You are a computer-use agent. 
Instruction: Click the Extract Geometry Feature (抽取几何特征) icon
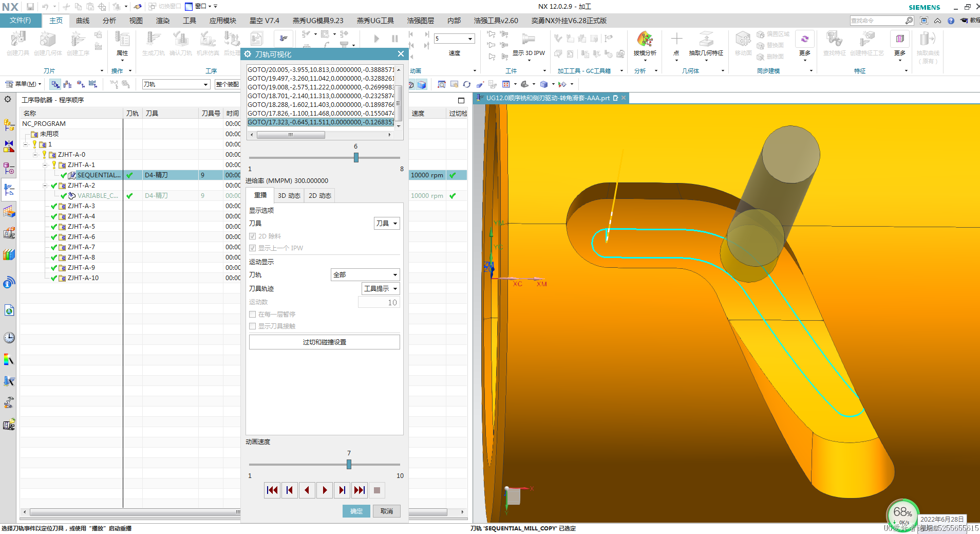pyautogui.click(x=706, y=40)
